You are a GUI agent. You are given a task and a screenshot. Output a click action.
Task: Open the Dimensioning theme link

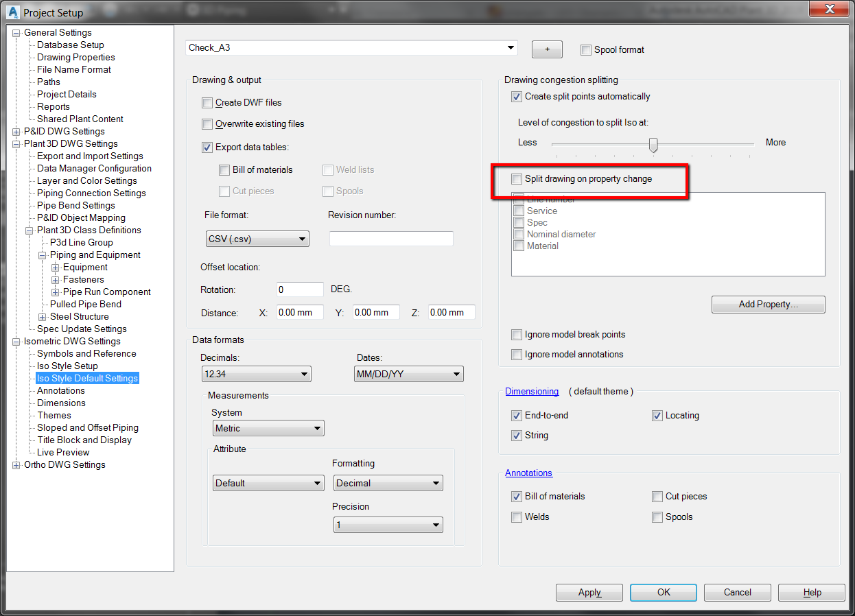(x=532, y=391)
